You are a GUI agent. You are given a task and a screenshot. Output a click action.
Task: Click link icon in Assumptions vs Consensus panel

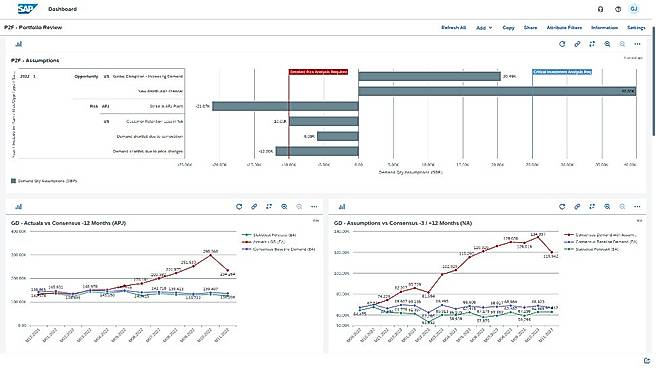577,207
